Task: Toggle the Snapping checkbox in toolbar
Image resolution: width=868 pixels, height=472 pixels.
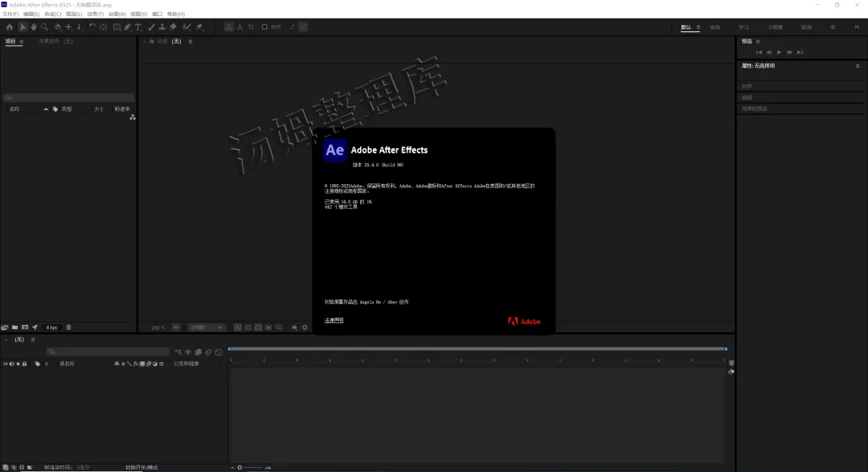Action: [x=264, y=27]
